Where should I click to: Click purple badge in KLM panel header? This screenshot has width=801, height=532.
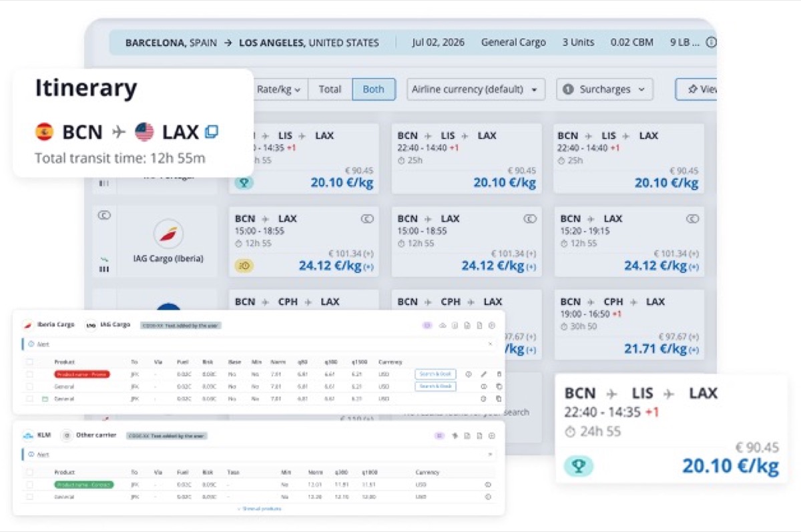tap(440, 436)
